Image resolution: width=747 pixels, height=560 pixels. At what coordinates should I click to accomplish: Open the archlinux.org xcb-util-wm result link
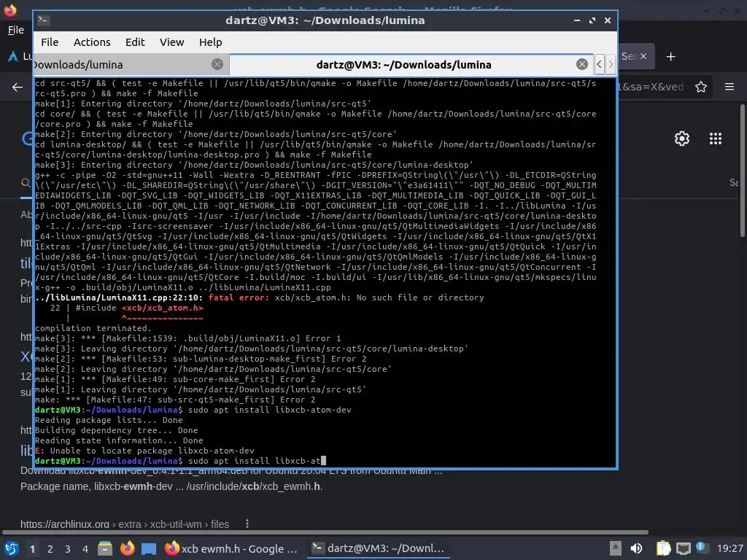[125, 524]
